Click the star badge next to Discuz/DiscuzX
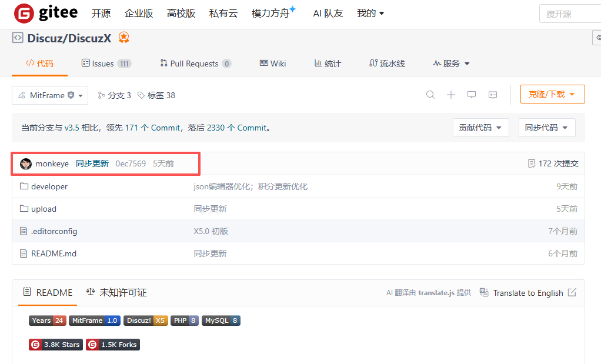Viewport: 601px width, 364px height. point(123,36)
